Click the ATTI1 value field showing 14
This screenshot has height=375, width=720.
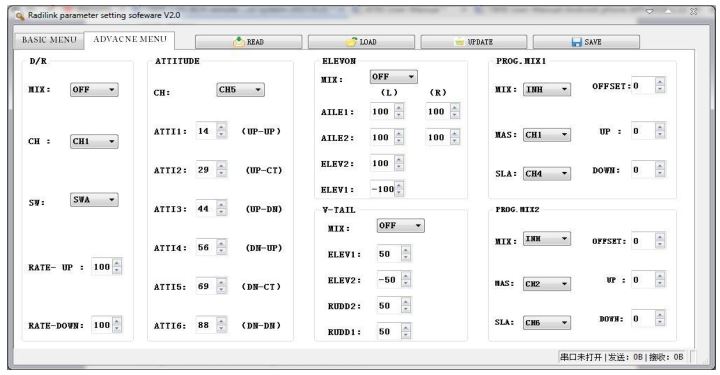pos(207,131)
